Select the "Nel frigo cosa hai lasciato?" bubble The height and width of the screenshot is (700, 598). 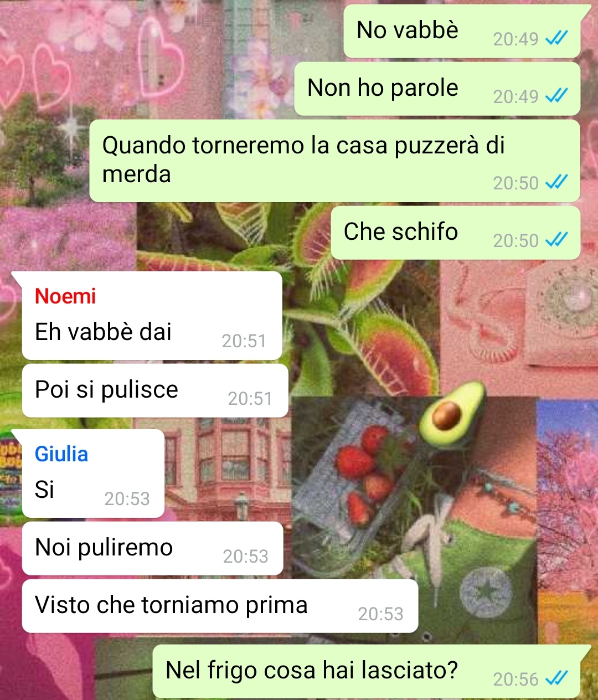coord(367,671)
